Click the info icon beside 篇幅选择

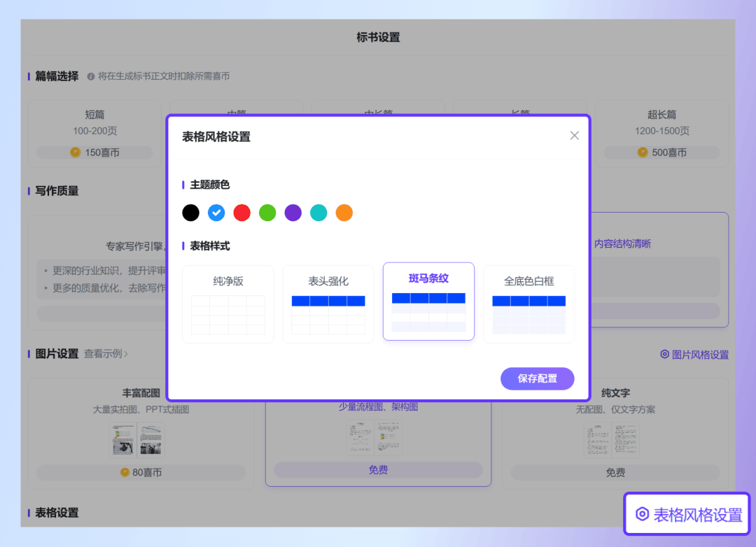point(90,76)
